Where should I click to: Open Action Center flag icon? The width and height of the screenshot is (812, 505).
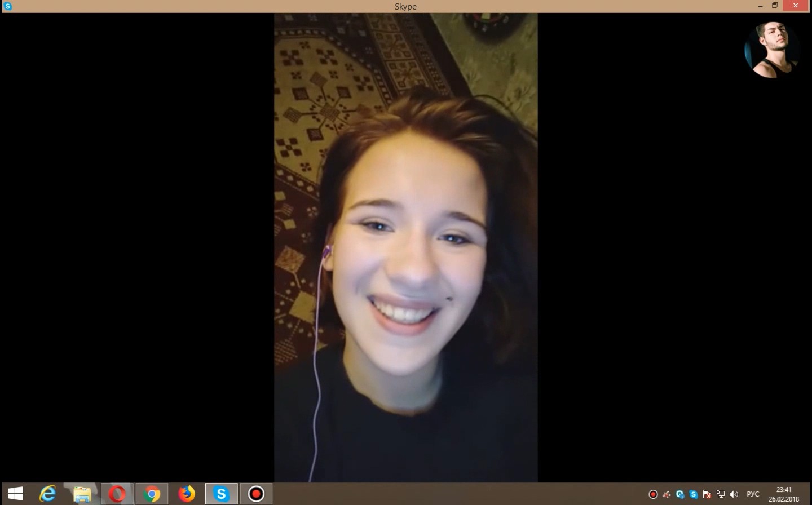click(707, 494)
